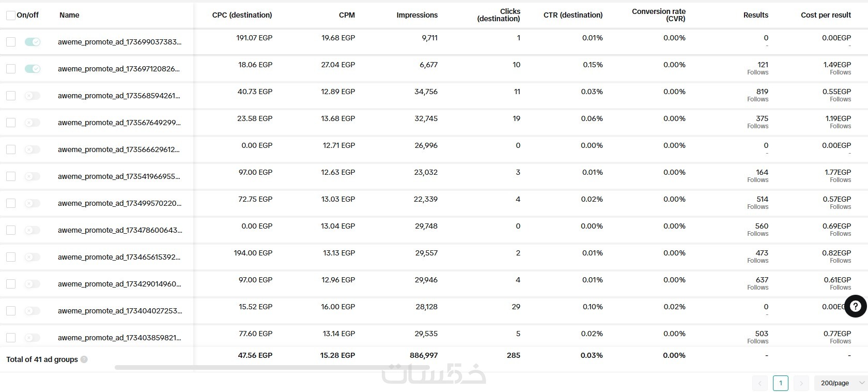Click the help question mark icon
This screenshot has width=868, height=392.
pyautogui.click(x=855, y=306)
